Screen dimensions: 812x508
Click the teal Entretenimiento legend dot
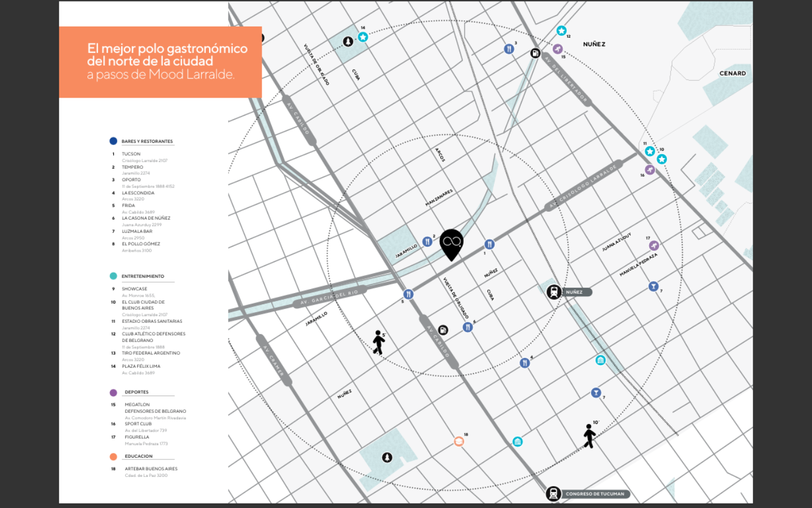113,276
